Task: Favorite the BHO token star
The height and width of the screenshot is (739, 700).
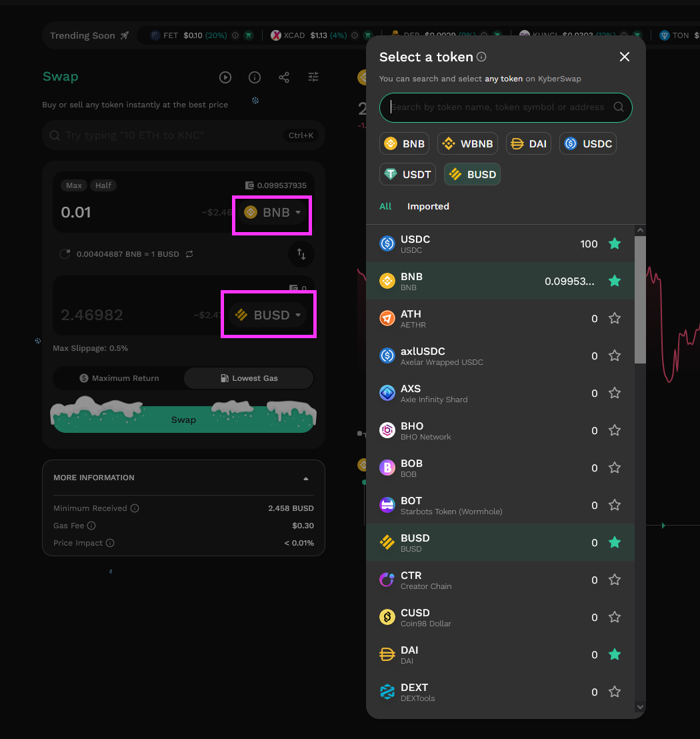Action: pyautogui.click(x=614, y=430)
